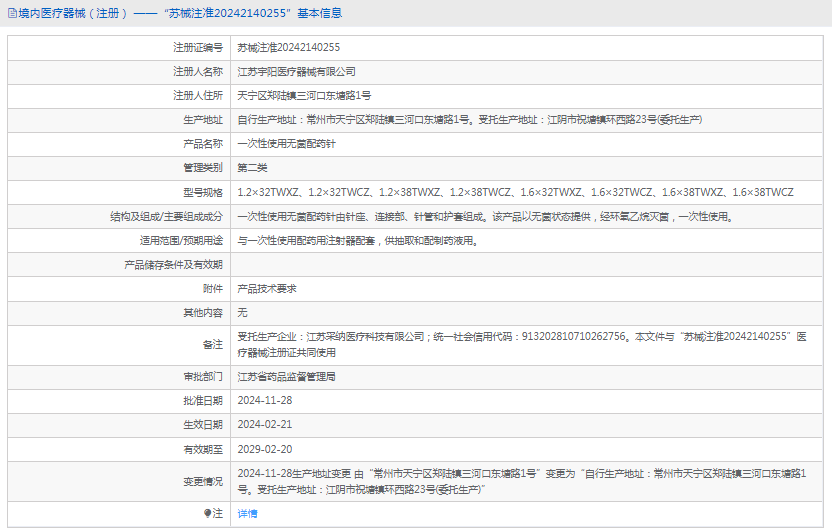Click the 产品名称 label
Screen dimensions: 832x532
(x=203, y=144)
